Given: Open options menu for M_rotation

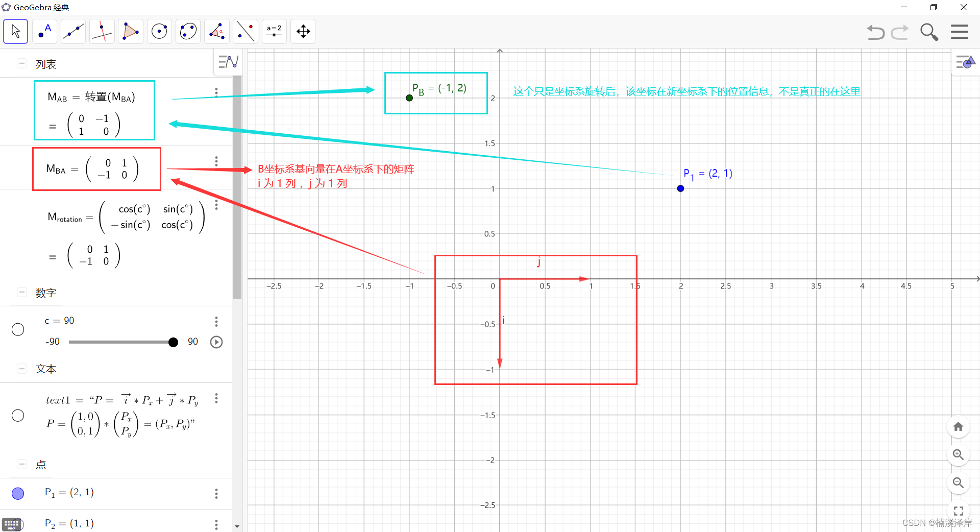Looking at the screenshot, I should tap(216, 205).
